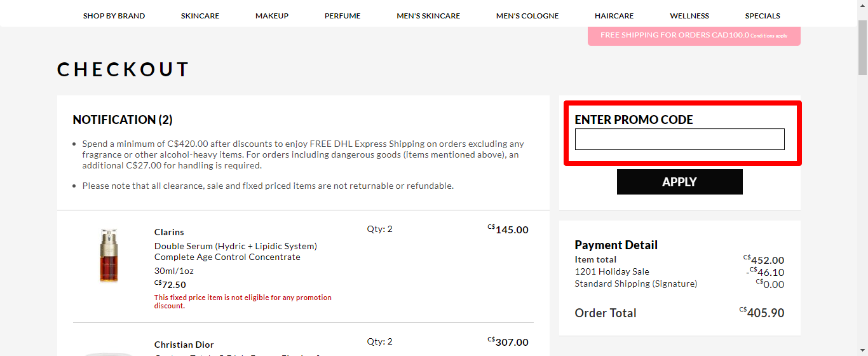
Task: Open the Skincare menu
Action: 200,16
